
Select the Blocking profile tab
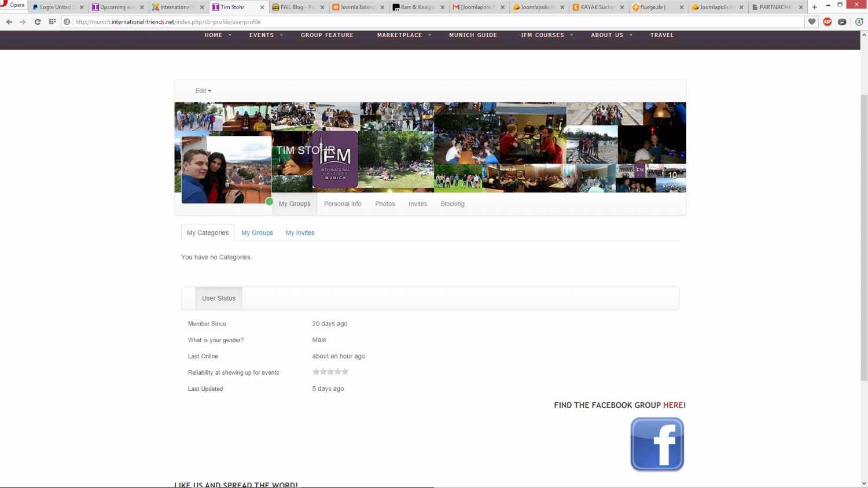[x=453, y=204]
